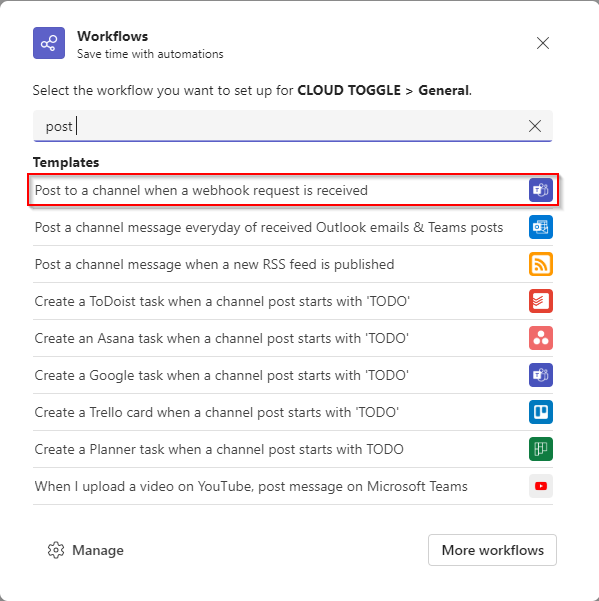Choose 'Create an Asana task' template
Viewport: 599px width, 601px height.
293,338
